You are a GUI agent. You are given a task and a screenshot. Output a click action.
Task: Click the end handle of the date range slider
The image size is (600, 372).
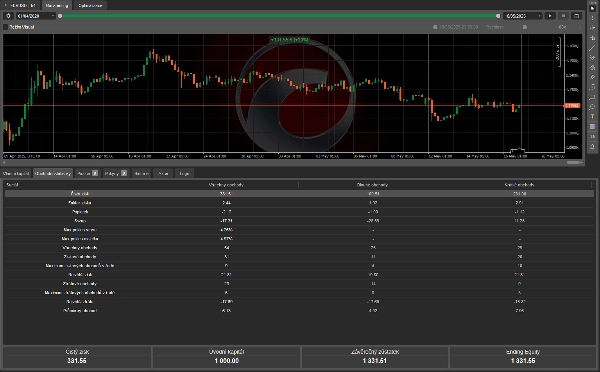pyautogui.click(x=498, y=16)
